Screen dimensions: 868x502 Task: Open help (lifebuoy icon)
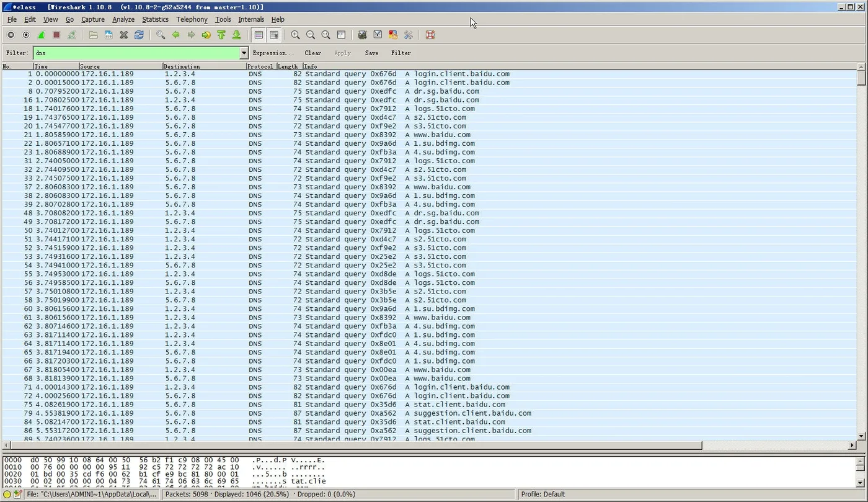tap(430, 35)
